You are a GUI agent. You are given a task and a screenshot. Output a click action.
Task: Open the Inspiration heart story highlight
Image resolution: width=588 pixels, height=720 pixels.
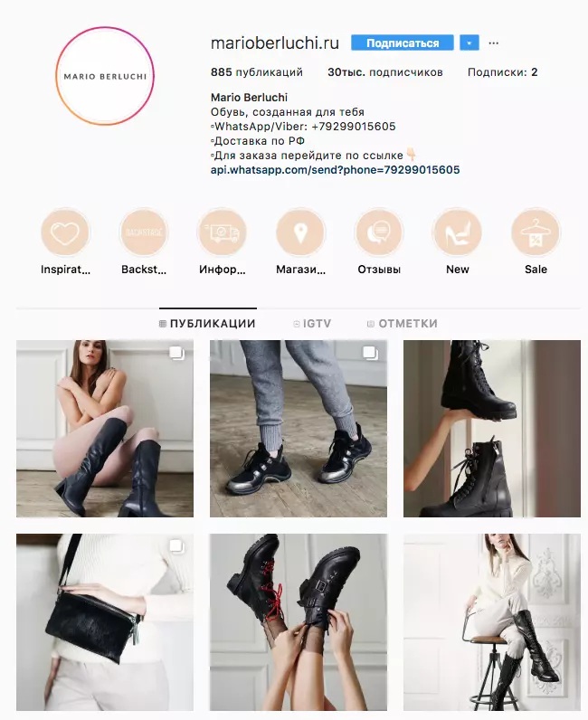coord(65,232)
